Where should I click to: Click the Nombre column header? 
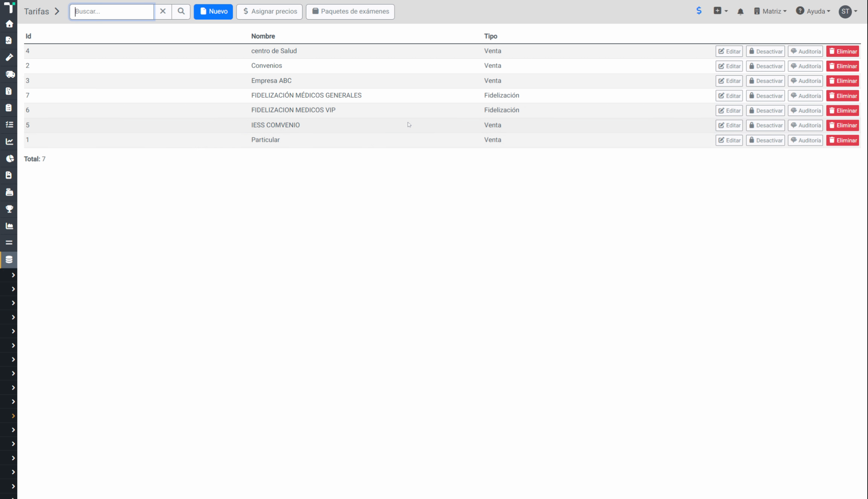(x=263, y=36)
